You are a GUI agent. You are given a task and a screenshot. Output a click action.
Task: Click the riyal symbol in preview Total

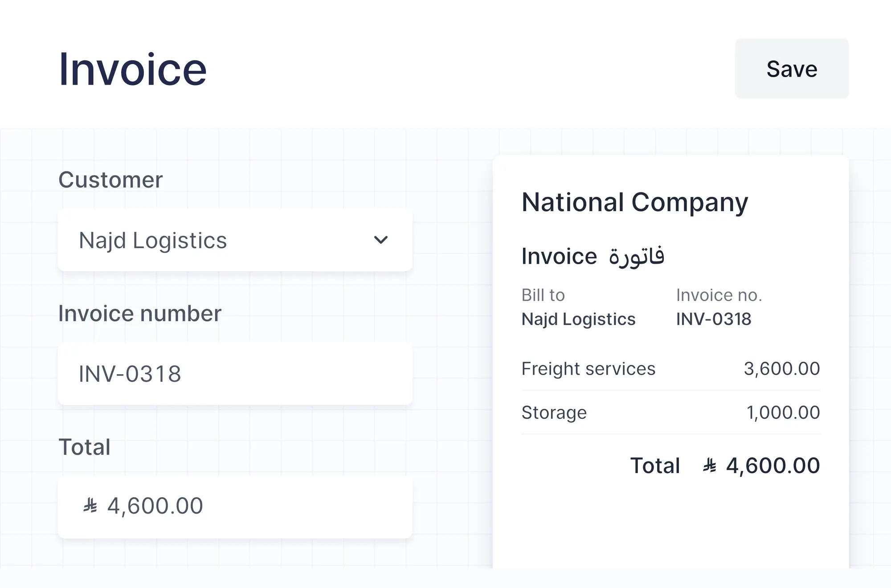(x=709, y=466)
